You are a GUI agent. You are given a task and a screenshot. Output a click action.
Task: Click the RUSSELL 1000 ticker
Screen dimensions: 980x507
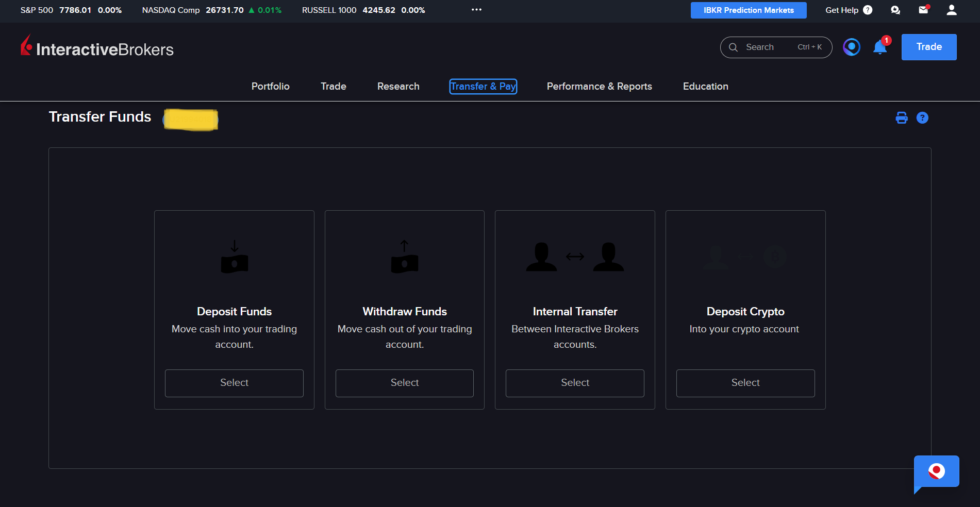pyautogui.click(x=363, y=10)
